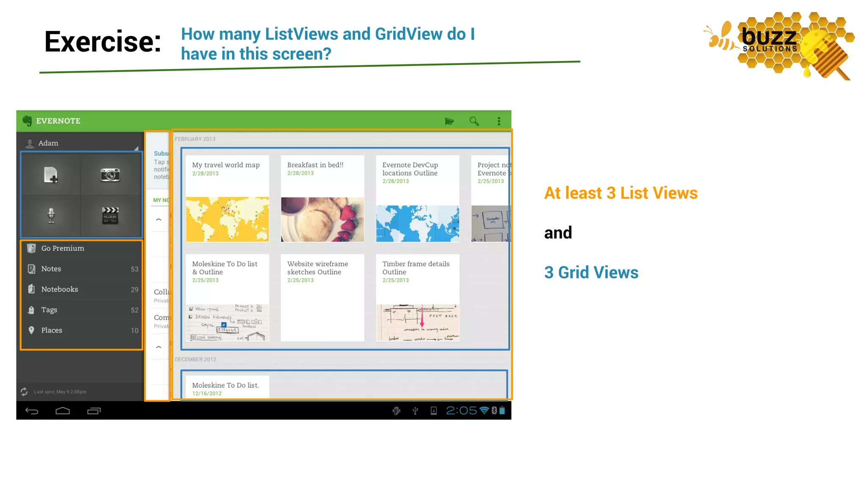The image size is (868, 488).
Task: Click the Tags label icon
Action: tap(31, 310)
